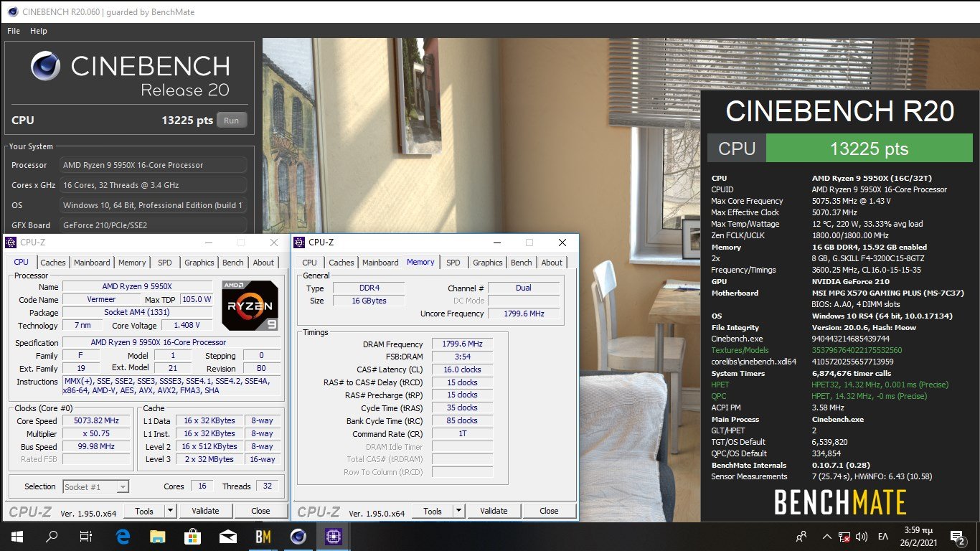Click the Ryzen 9 logo in CPU-Z
This screenshot has height=551, width=980.
[250, 304]
